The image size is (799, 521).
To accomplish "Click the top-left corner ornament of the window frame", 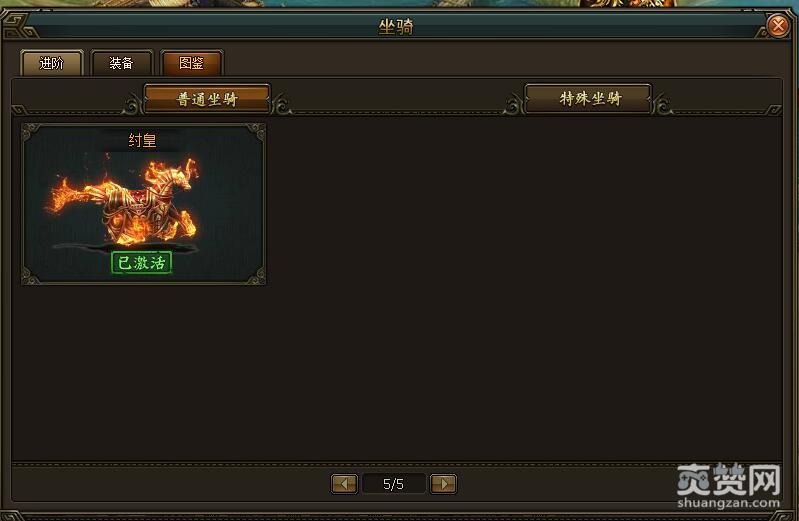I will 19,27.
